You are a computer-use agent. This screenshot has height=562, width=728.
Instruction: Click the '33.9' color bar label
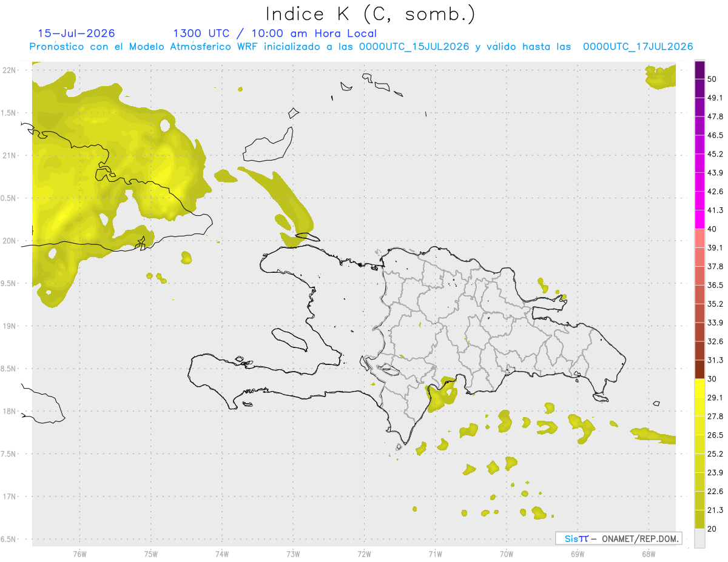[x=715, y=323]
